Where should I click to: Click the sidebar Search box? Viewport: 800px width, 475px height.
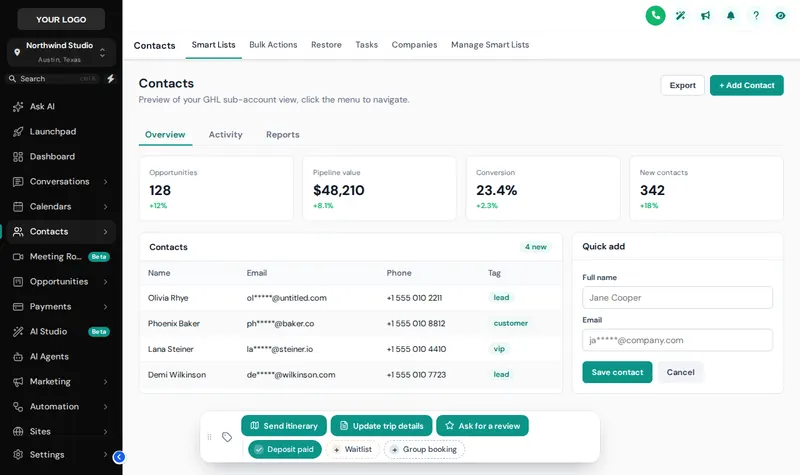click(x=52, y=79)
